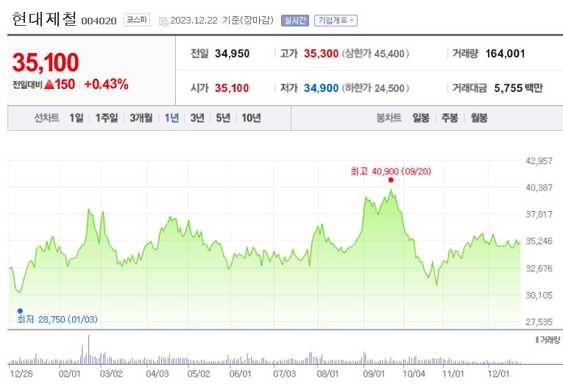Open the 기업개요 dropdown
The width and height of the screenshot is (563, 392).
click(336, 21)
